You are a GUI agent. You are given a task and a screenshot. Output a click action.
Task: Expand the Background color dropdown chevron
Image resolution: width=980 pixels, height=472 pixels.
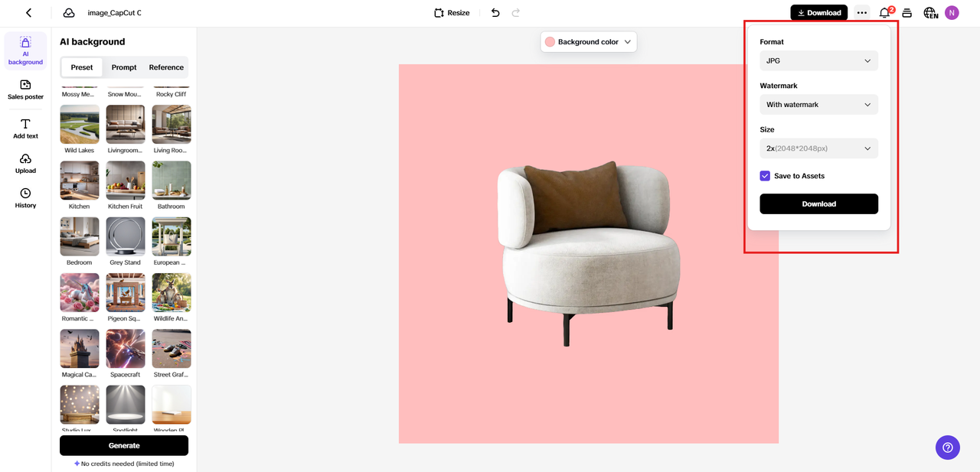click(627, 42)
